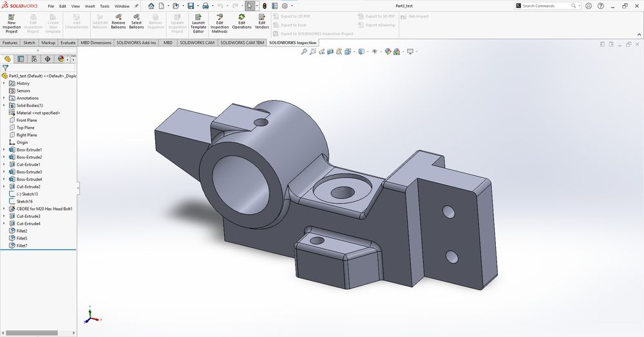
Task: Open dropdown arrow next to Options gear
Action: click(x=292, y=6)
